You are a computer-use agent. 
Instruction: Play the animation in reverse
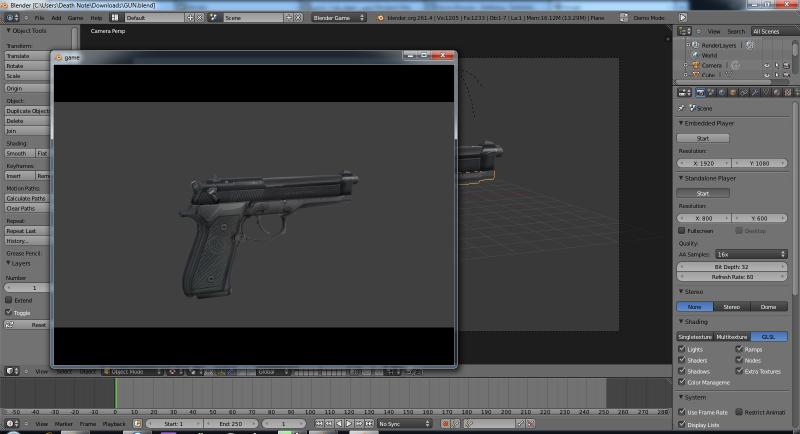[x=339, y=423]
